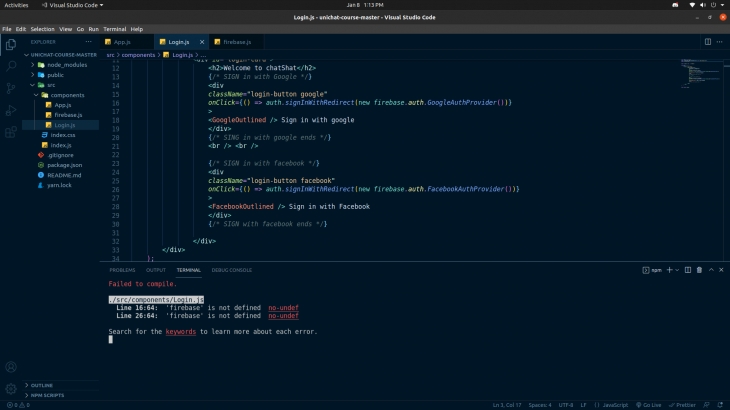
Task: Open the Source Control view icon
Action: coord(11,88)
